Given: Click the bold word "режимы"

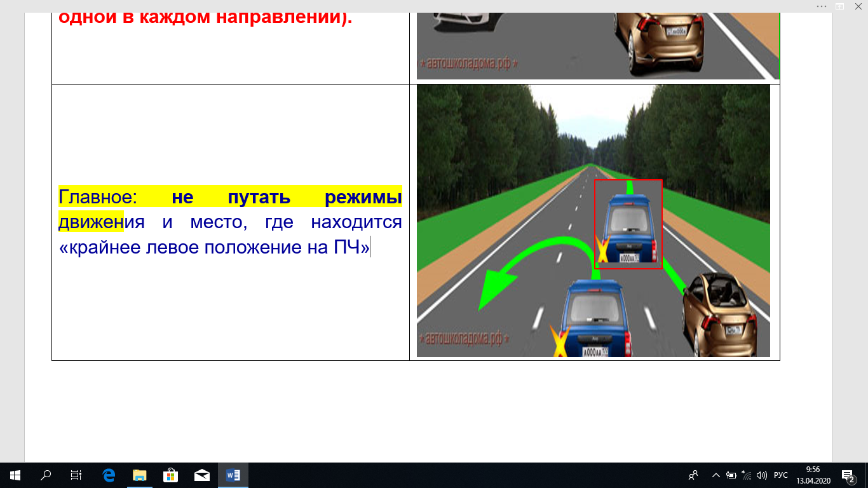Looking at the screenshot, I should click(363, 196).
